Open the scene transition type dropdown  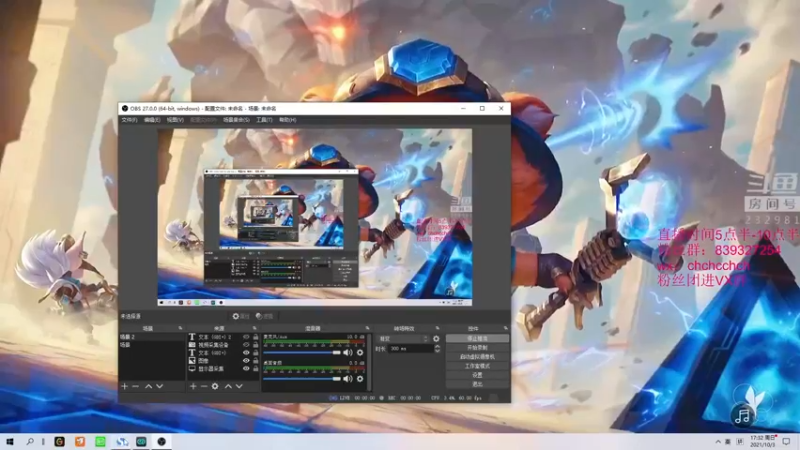tap(403, 339)
